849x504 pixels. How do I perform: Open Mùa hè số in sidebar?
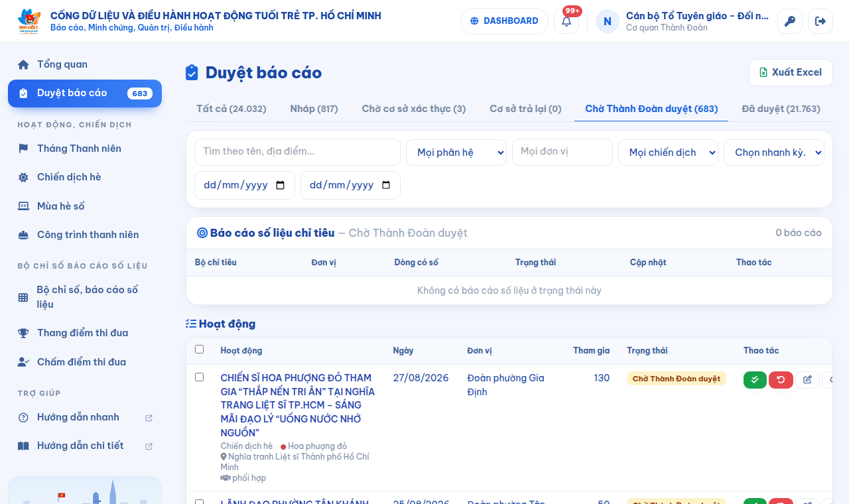click(85, 206)
